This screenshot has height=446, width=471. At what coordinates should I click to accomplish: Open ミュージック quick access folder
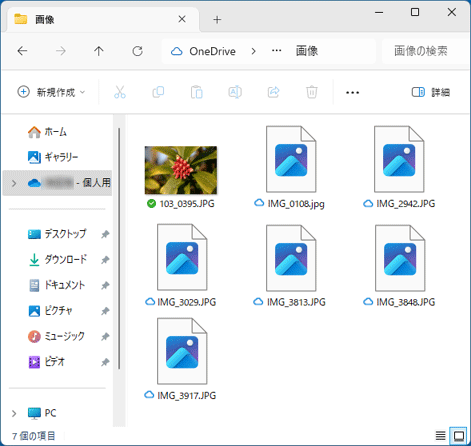(x=56, y=336)
